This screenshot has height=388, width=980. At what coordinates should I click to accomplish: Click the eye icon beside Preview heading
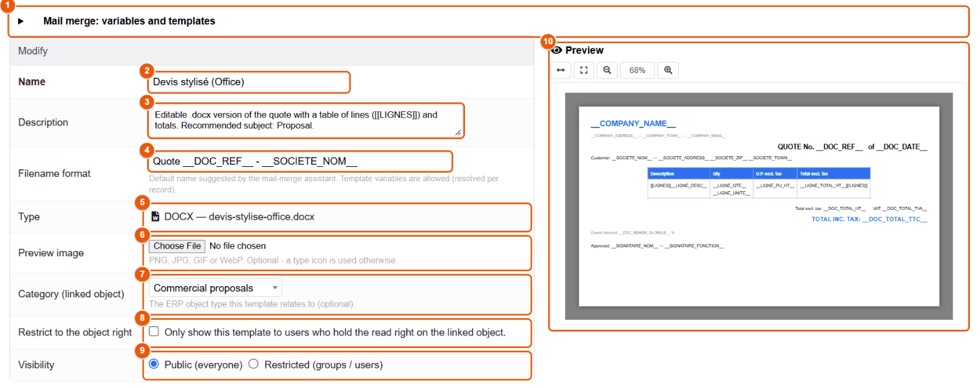click(556, 50)
